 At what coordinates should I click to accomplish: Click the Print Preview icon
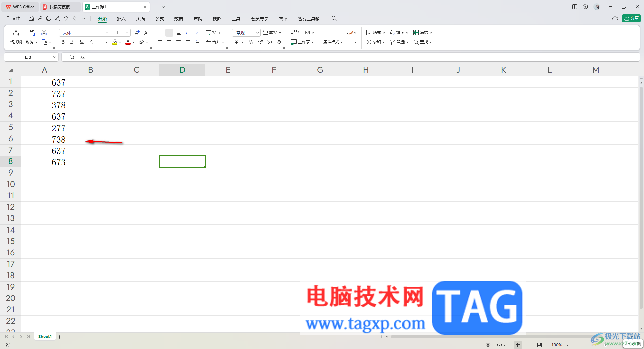(x=57, y=18)
